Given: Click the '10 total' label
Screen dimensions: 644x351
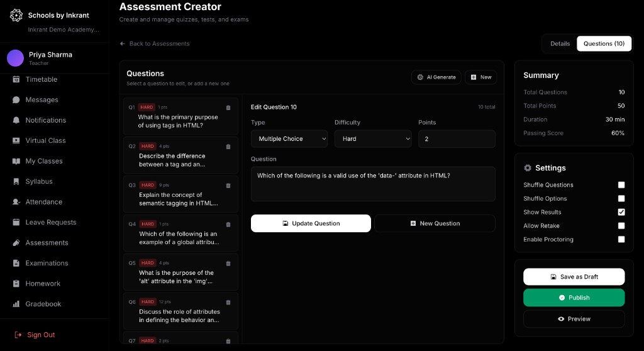Looking at the screenshot, I should (486, 107).
